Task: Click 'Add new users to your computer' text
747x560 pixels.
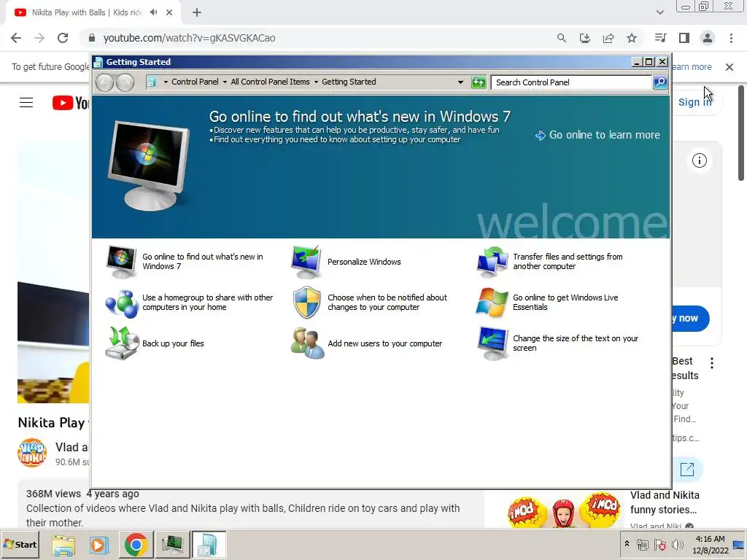Action: (x=385, y=343)
